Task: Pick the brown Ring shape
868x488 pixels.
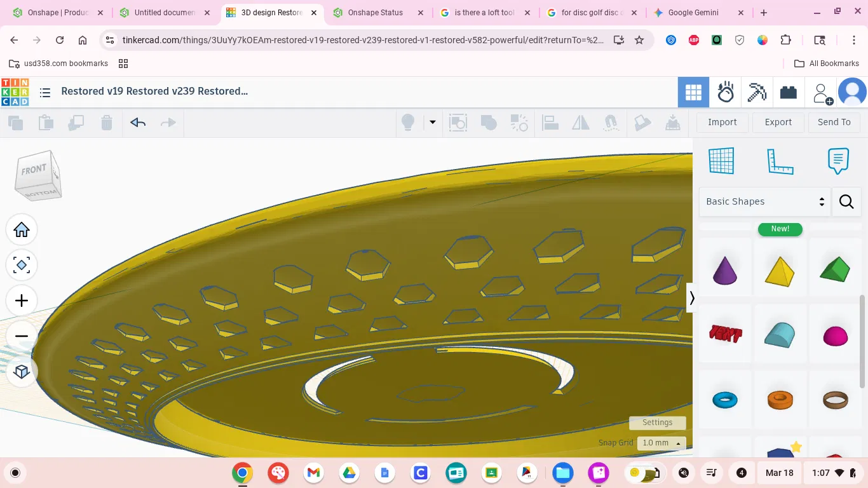Action: (x=835, y=400)
